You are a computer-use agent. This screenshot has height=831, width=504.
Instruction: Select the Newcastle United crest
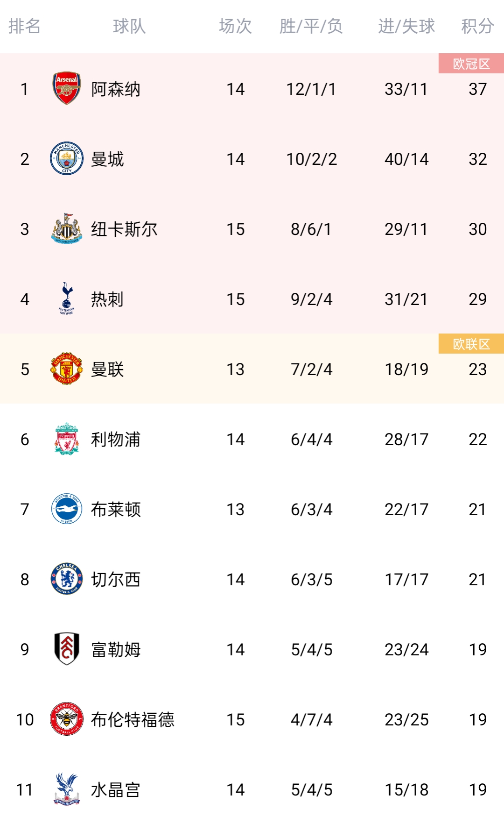pos(67,228)
